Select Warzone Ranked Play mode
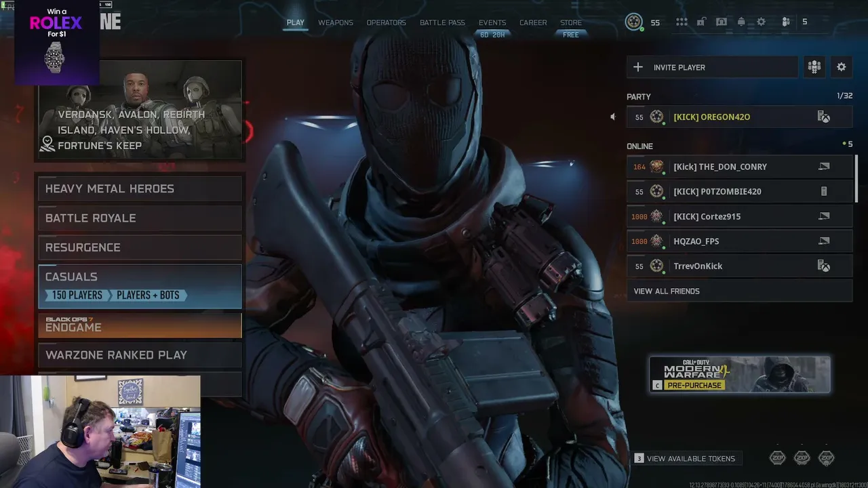868x488 pixels. point(140,355)
